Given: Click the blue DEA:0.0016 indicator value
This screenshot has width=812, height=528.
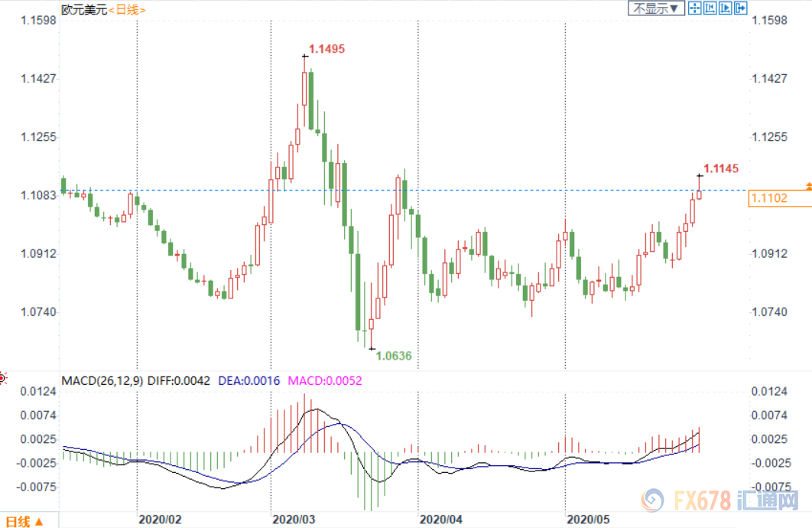Looking at the screenshot, I should 249,380.
